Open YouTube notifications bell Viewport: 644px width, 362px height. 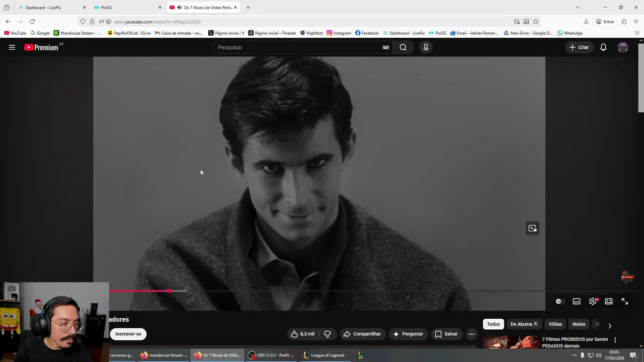point(603,47)
